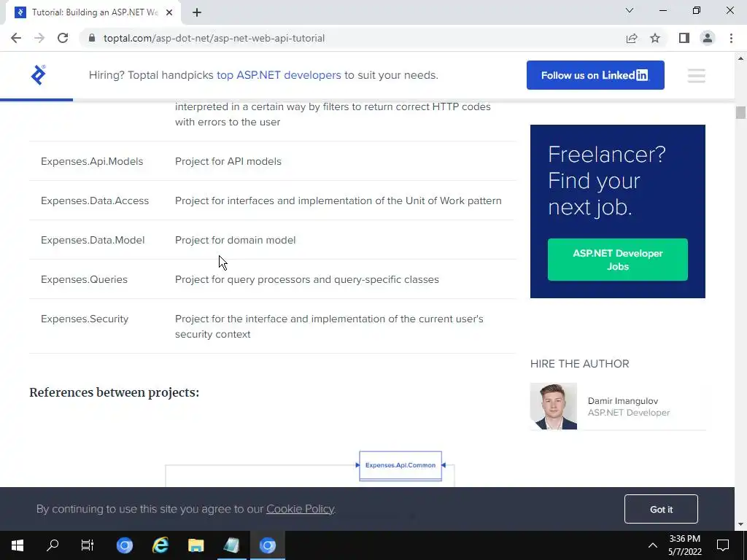
Task: Close the Tutorial tab
Action: (169, 12)
